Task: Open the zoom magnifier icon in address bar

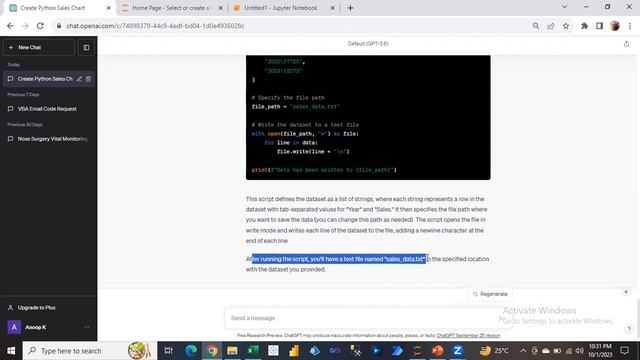Action: [536, 26]
